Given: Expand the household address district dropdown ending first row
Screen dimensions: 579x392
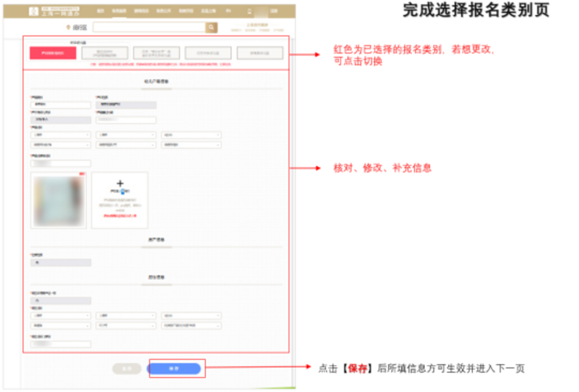Looking at the screenshot, I should coord(191,135).
